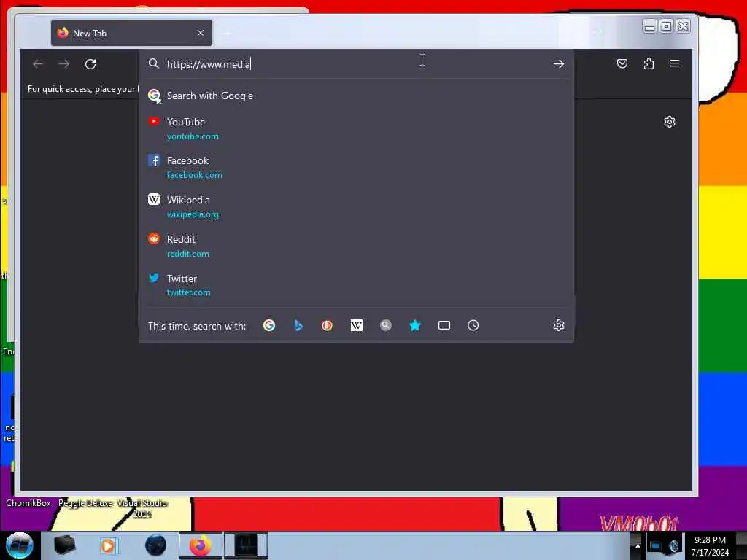
Task: Show hidden tray icons arrow
Action: [x=638, y=546]
